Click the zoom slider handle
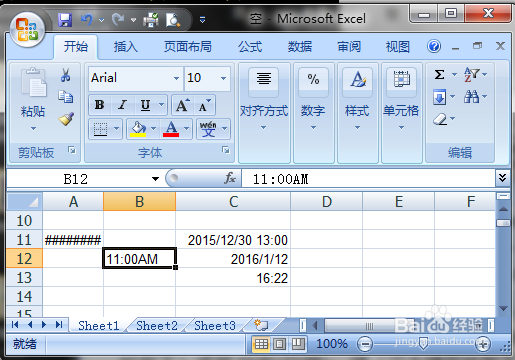The height and width of the screenshot is (360, 515). point(423,344)
